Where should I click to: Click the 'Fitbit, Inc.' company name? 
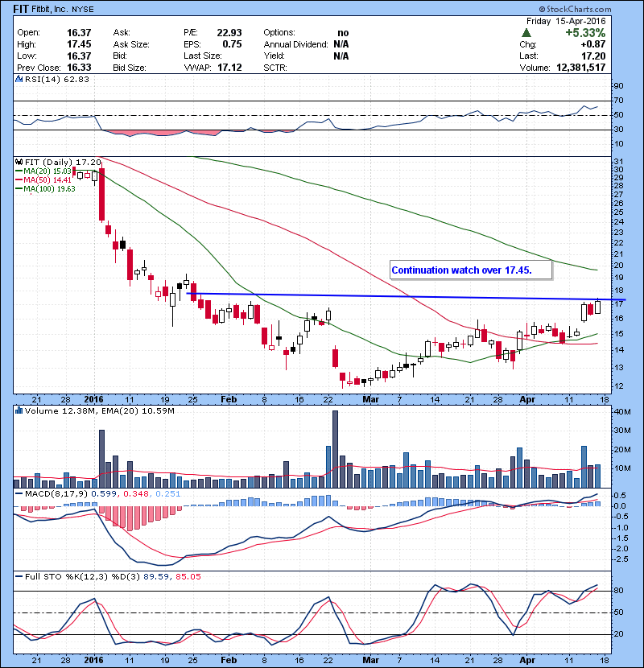click(49, 9)
